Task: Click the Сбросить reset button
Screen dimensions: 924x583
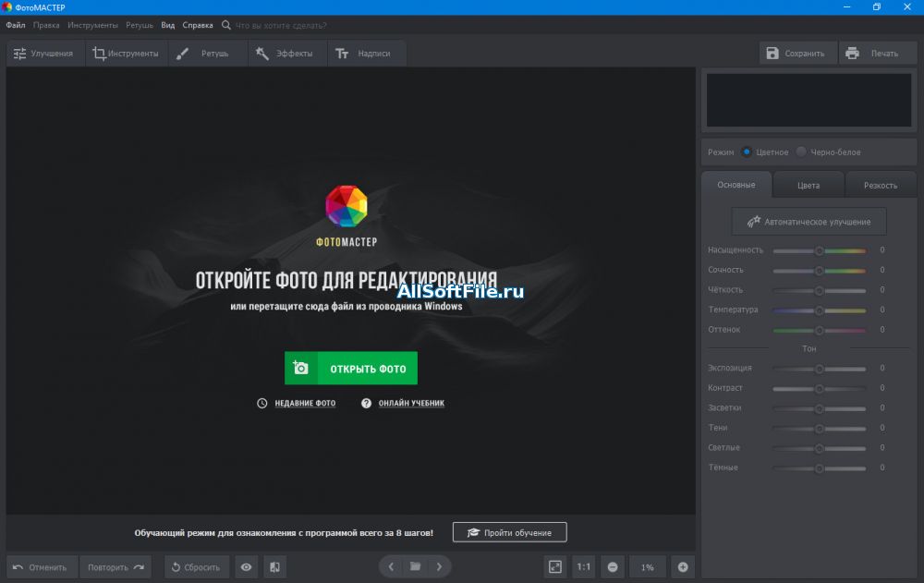Action: point(196,567)
